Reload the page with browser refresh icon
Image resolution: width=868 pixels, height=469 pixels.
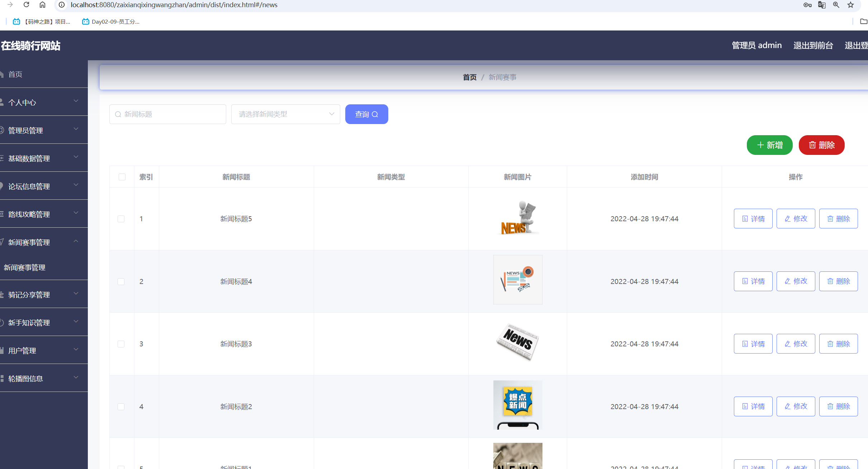point(26,5)
